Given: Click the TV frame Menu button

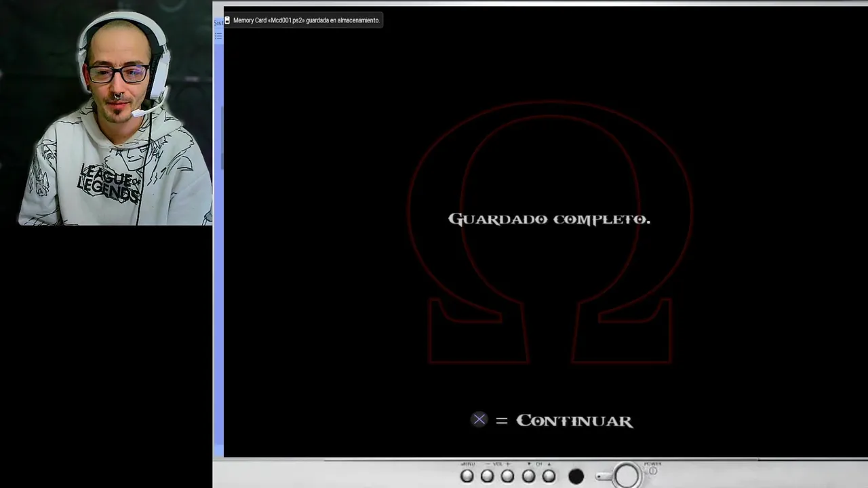Looking at the screenshot, I should (x=467, y=476).
